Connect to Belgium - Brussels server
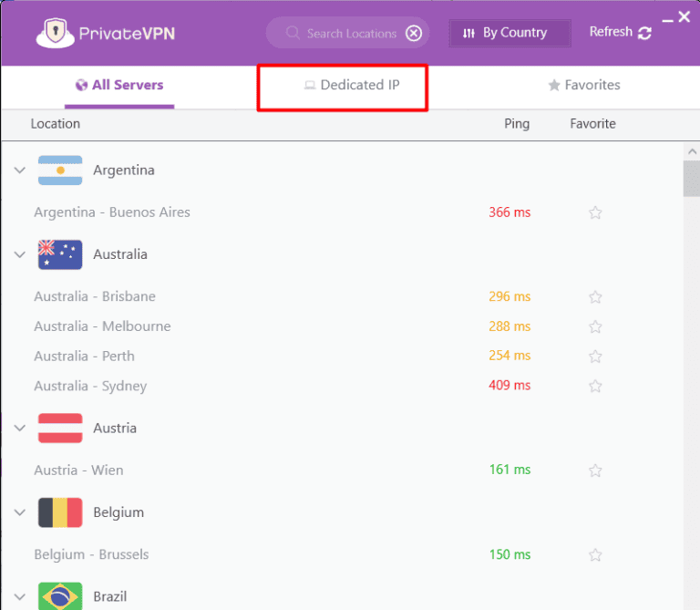 click(x=91, y=554)
